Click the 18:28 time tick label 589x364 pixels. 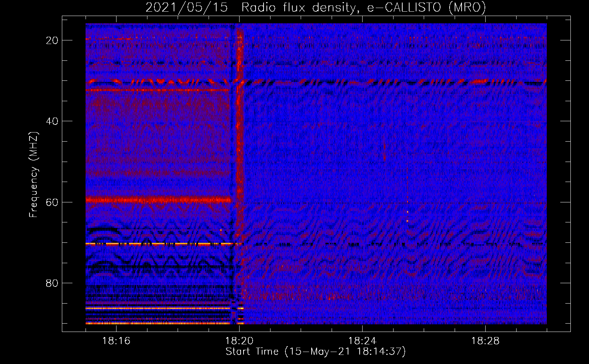[x=485, y=341]
